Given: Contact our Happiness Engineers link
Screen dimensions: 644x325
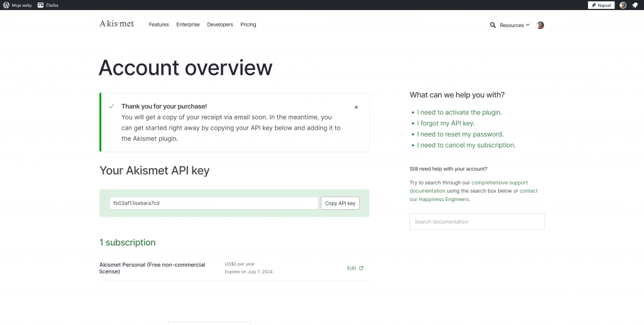Looking at the screenshot, I should [x=474, y=195].
